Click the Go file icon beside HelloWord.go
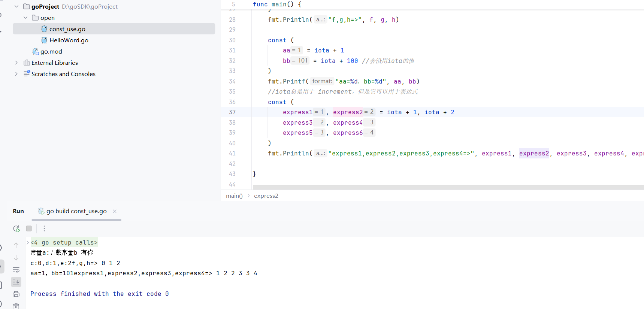Screen dimensions: 644x309 [44, 40]
